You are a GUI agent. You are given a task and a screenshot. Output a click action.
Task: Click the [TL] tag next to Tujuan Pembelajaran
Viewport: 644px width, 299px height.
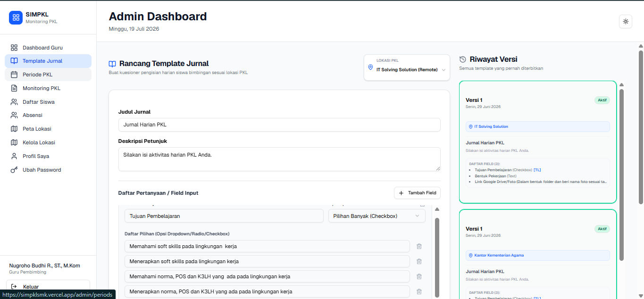537,170
